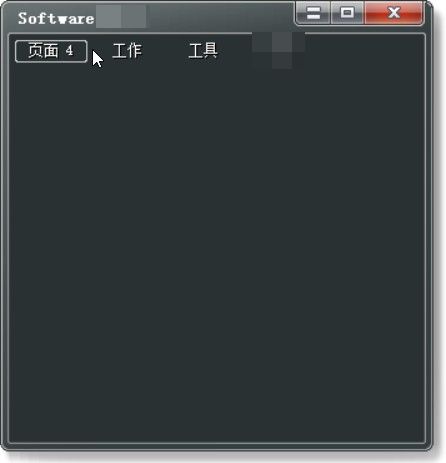
Task: Click the square restore icon in title bar
Action: click(x=347, y=13)
